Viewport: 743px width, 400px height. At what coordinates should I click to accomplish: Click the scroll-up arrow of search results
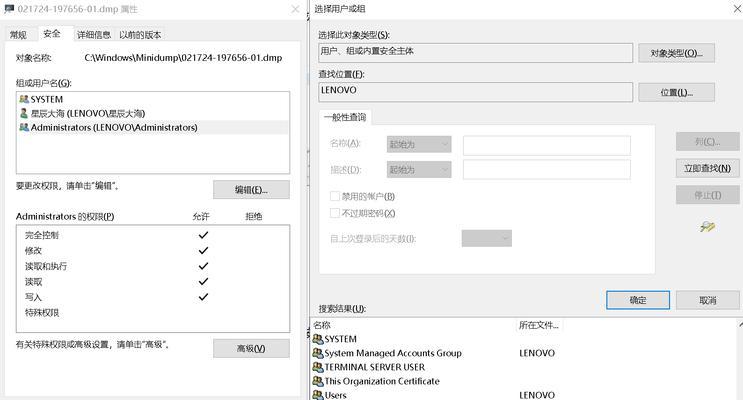pos(740,325)
